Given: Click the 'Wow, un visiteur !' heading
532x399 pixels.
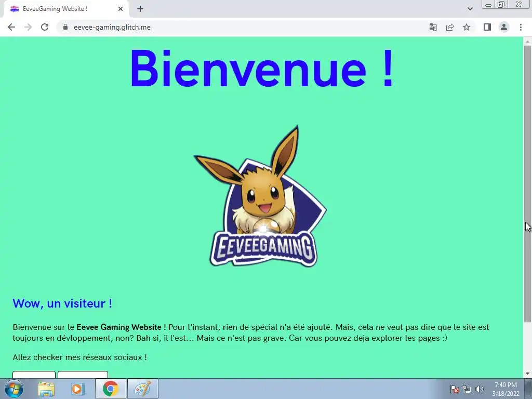Looking at the screenshot, I should [x=62, y=303].
